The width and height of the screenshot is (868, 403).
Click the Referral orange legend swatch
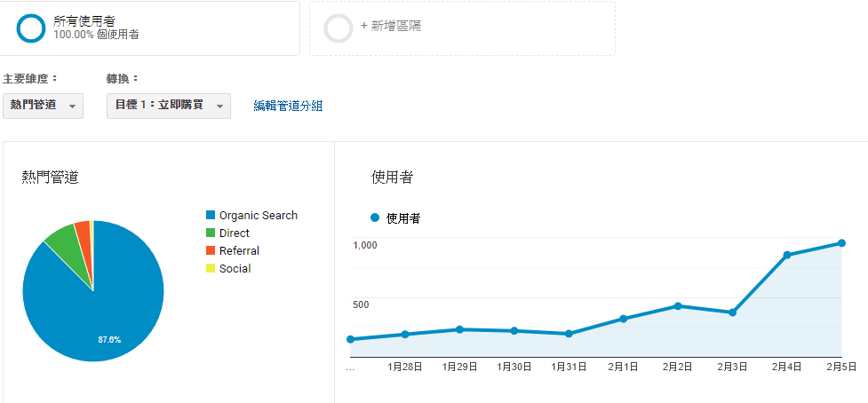click(x=211, y=251)
